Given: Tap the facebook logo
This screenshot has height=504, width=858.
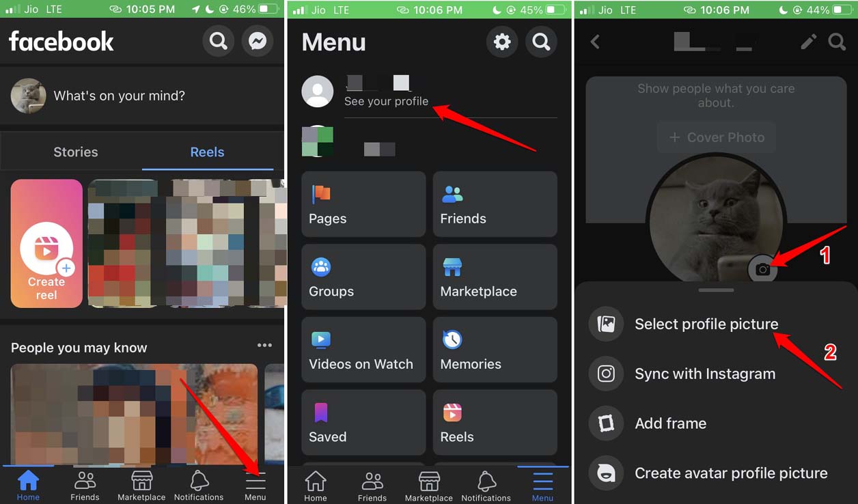Looking at the screenshot, I should [61, 42].
